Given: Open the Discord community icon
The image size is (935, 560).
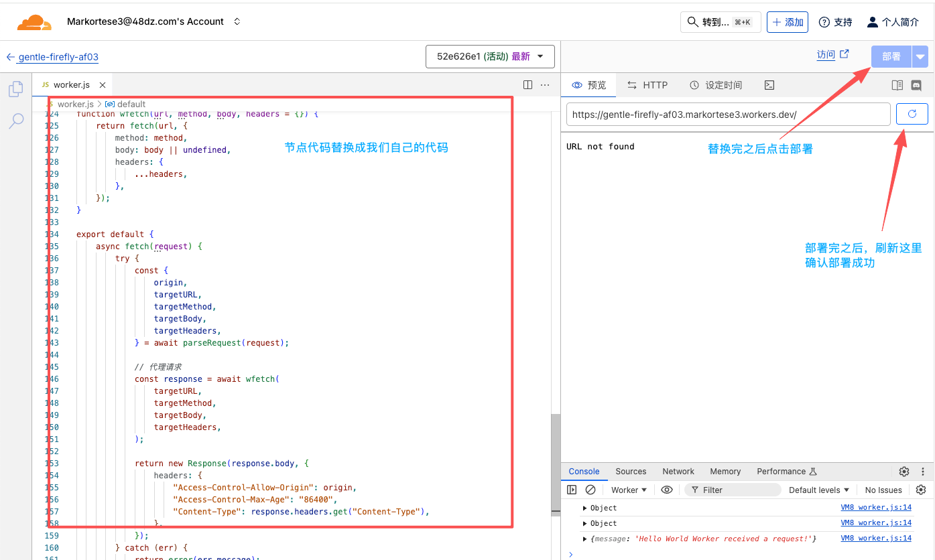Looking at the screenshot, I should tap(916, 85).
